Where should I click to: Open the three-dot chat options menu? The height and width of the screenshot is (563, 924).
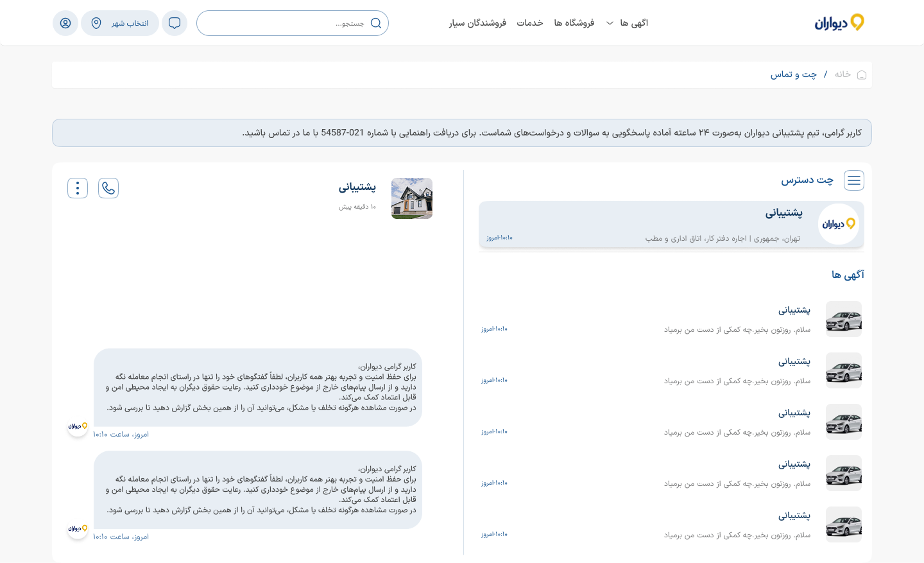pyautogui.click(x=78, y=188)
